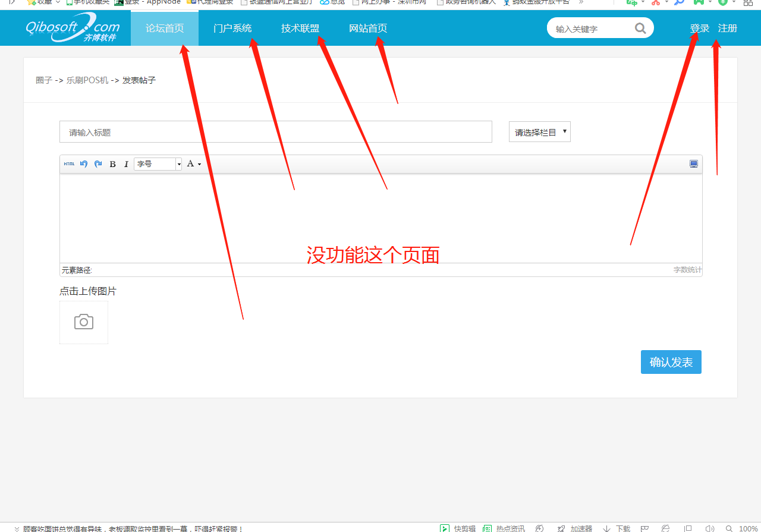The height and width of the screenshot is (532, 761).
Task: Click the search magnifier icon
Action: pos(640,28)
